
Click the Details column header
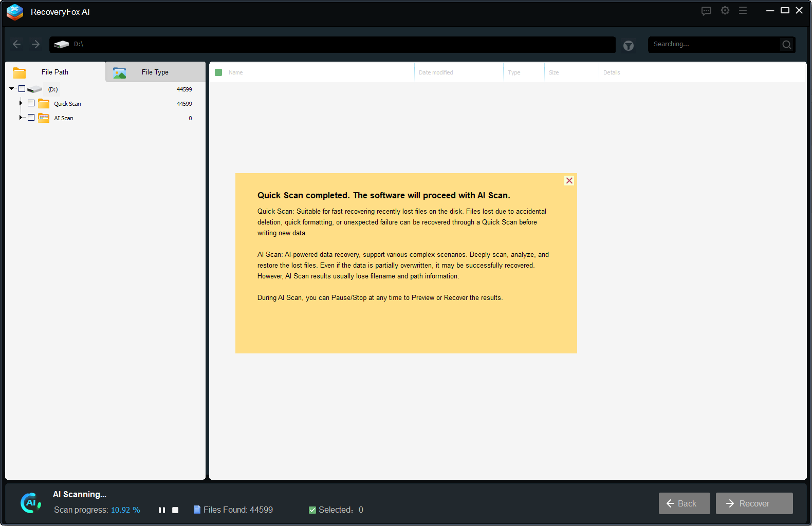point(612,72)
